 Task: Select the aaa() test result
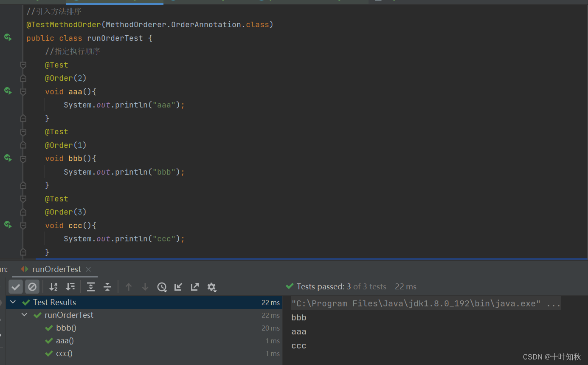pos(144,341)
